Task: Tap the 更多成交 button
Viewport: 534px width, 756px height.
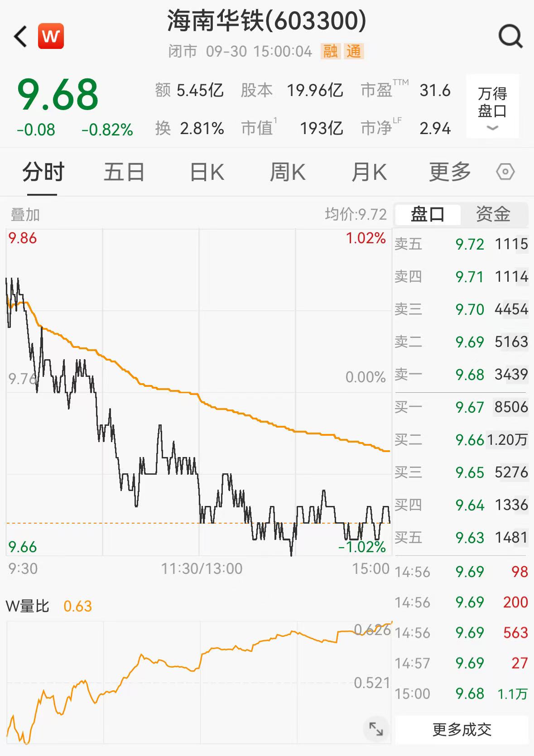Action: click(462, 730)
